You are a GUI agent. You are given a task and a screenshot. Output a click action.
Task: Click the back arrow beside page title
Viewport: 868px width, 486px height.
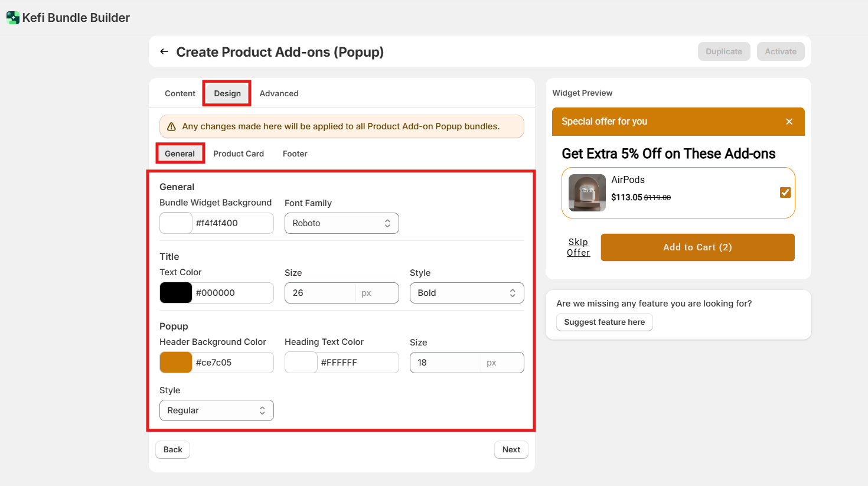164,52
